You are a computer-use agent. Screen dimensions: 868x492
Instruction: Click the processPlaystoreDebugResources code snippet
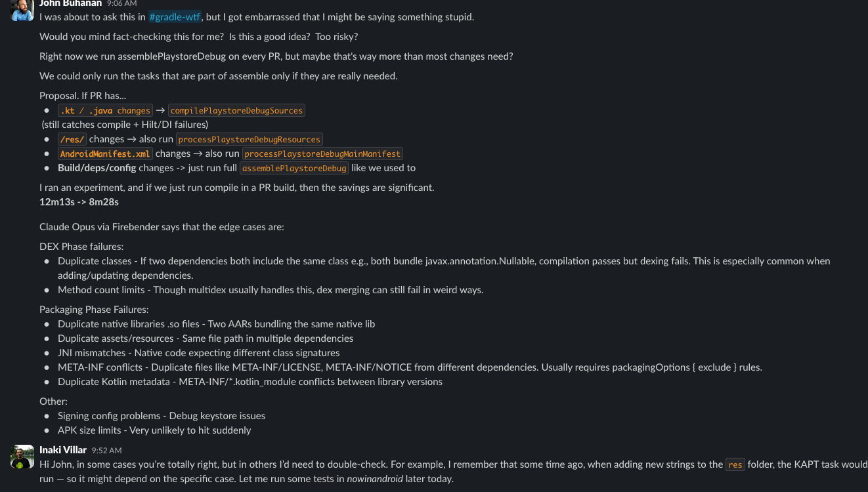(x=249, y=139)
